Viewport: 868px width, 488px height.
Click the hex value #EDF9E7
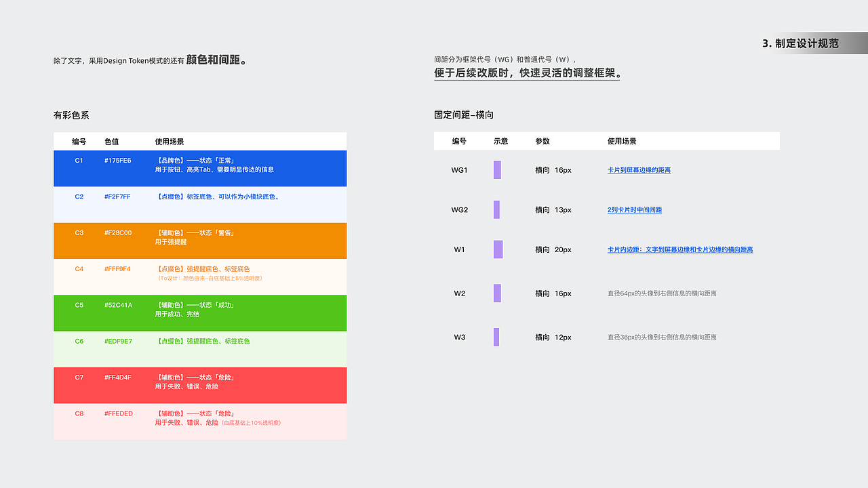[118, 341]
